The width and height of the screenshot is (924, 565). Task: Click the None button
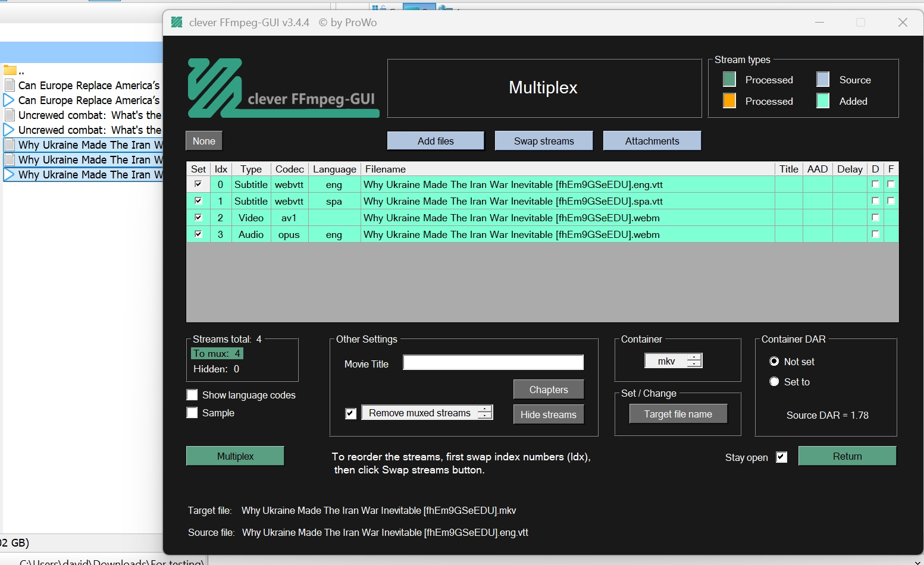[204, 141]
